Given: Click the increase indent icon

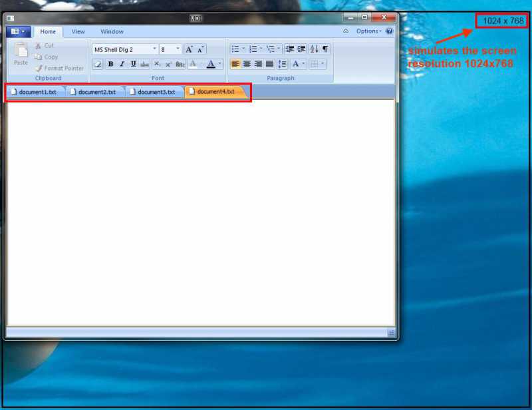Looking at the screenshot, I should [301, 49].
